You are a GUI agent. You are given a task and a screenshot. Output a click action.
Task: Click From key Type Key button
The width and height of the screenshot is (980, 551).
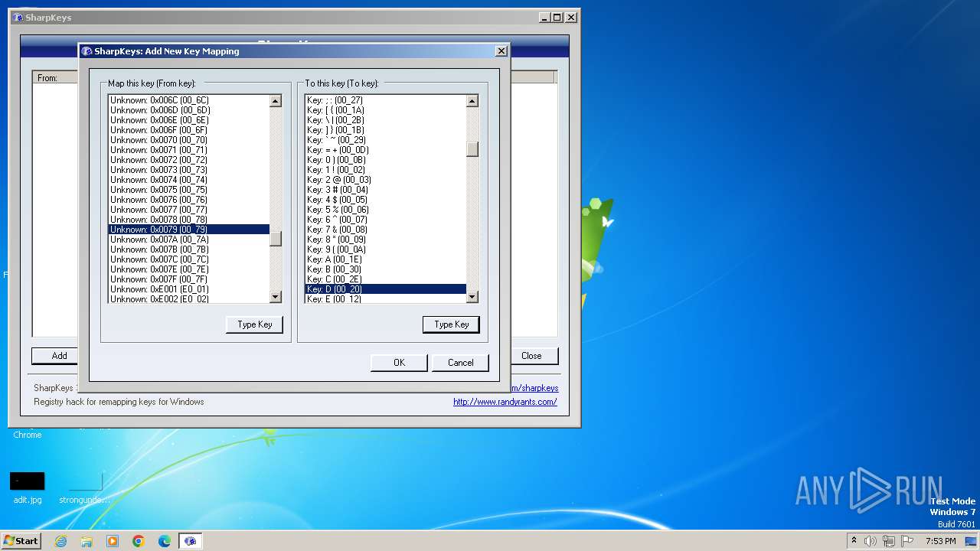255,324
